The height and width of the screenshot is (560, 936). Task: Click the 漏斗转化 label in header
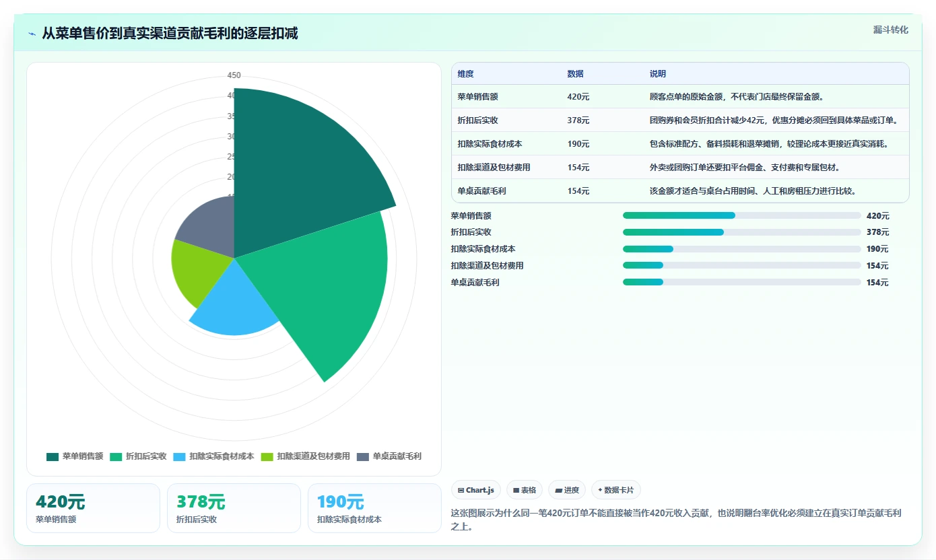pyautogui.click(x=891, y=30)
